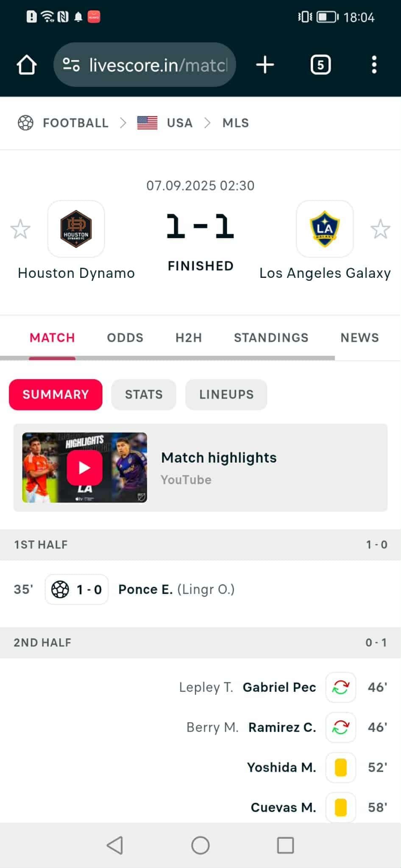Open the STANDINGS tab
The width and height of the screenshot is (401, 868).
tap(271, 338)
